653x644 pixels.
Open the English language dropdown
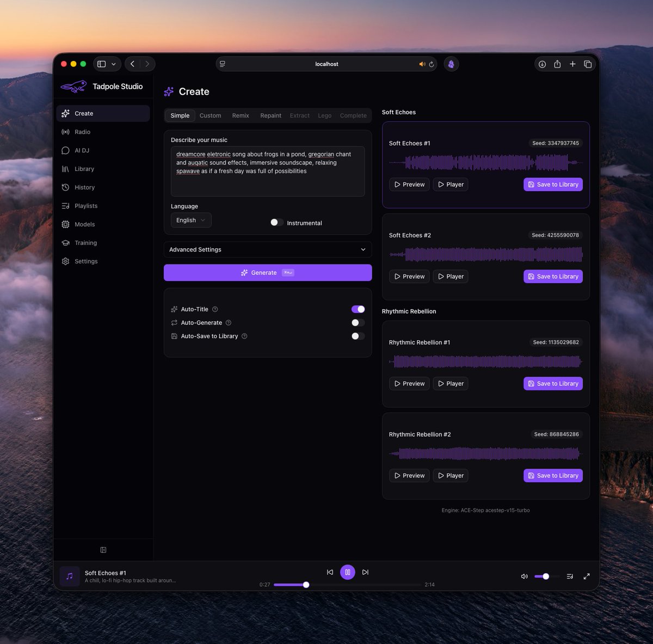[x=191, y=220]
